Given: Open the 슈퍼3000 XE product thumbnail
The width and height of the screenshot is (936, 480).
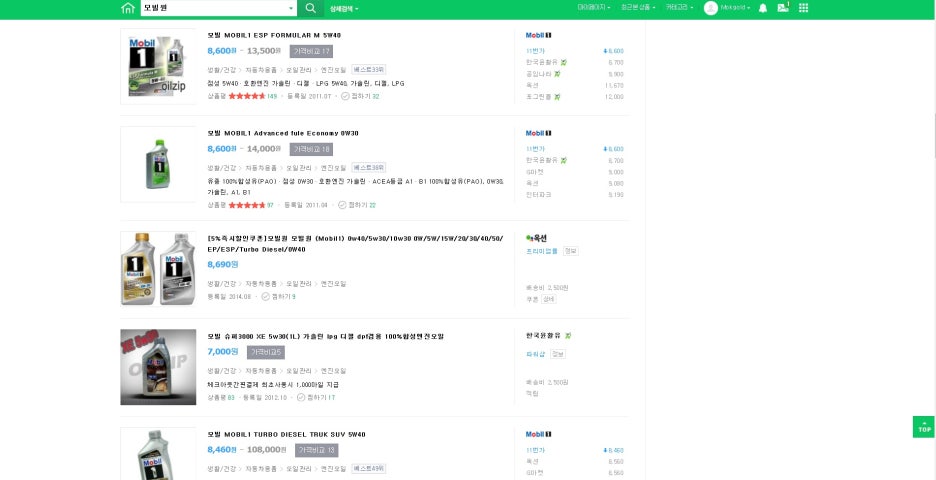Looking at the screenshot, I should pos(158,367).
